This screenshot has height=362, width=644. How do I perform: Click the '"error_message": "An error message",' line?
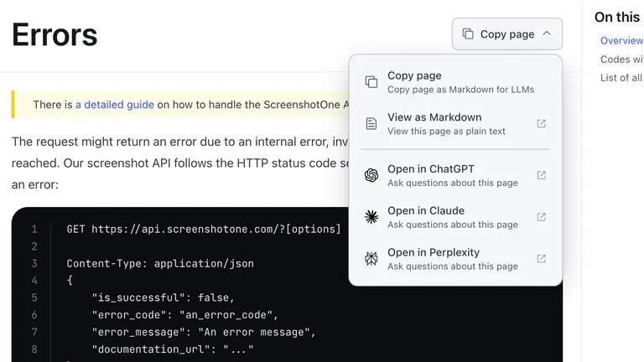[x=204, y=332]
